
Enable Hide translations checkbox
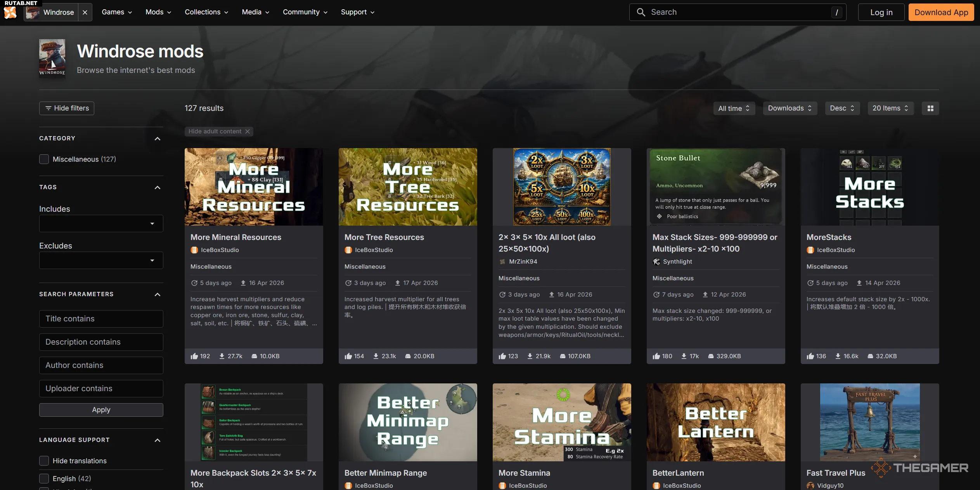[x=44, y=461]
